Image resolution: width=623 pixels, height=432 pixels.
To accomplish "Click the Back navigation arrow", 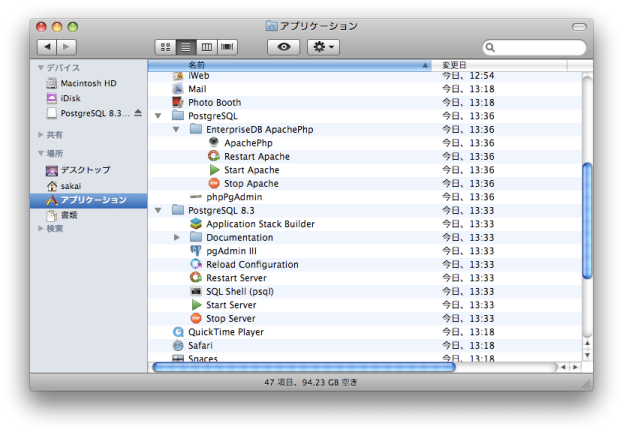I will click(x=47, y=47).
